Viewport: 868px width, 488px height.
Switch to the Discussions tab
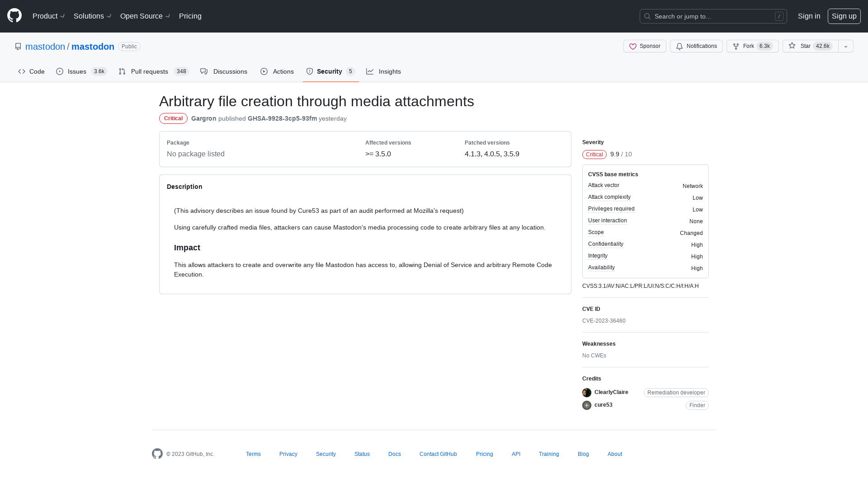click(224, 71)
